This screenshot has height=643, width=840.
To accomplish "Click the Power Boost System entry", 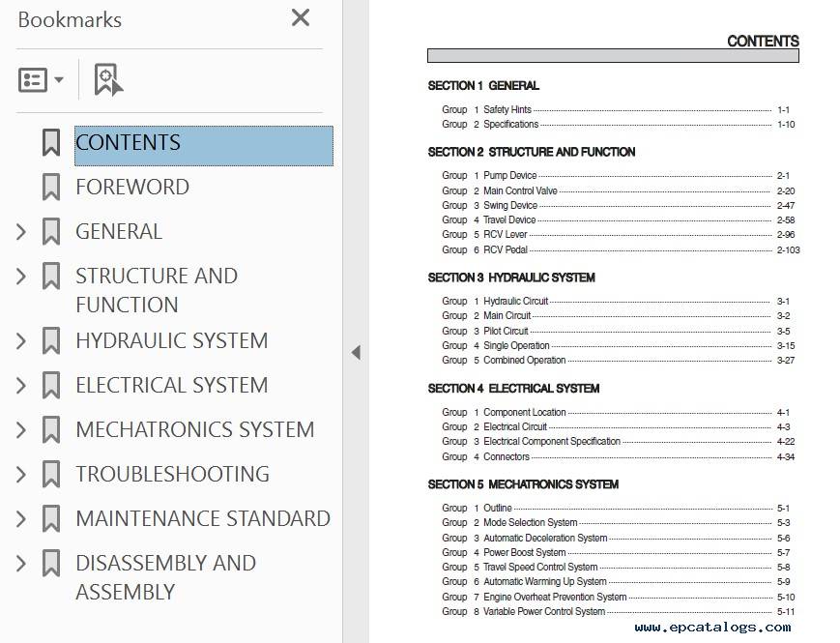I will pos(616,552).
